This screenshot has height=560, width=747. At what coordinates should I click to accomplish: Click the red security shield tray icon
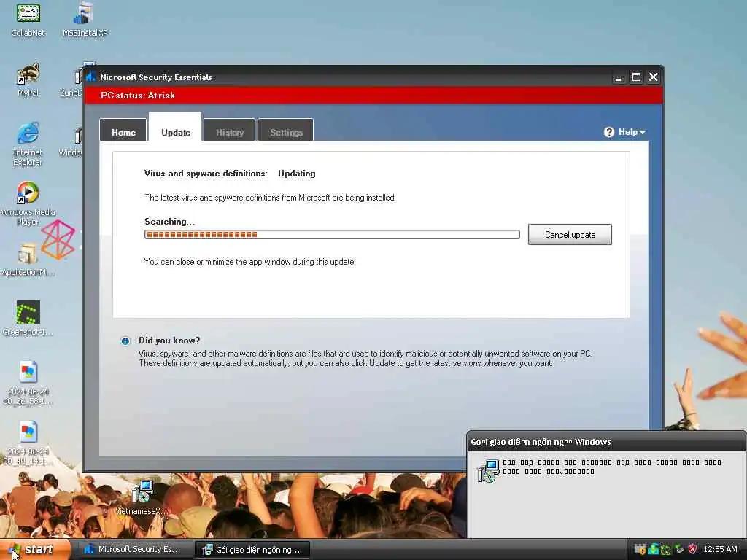coord(693,549)
